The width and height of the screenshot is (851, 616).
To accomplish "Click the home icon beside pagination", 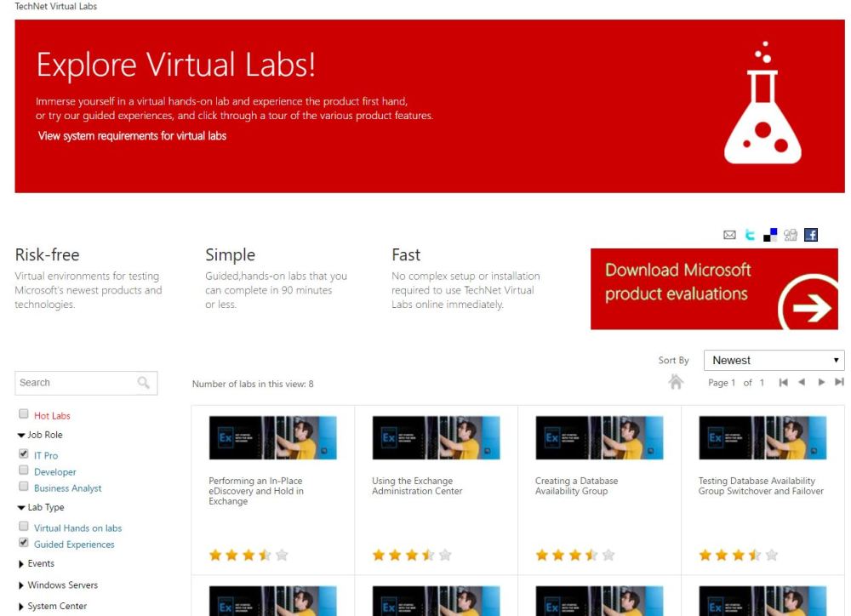I will click(677, 382).
